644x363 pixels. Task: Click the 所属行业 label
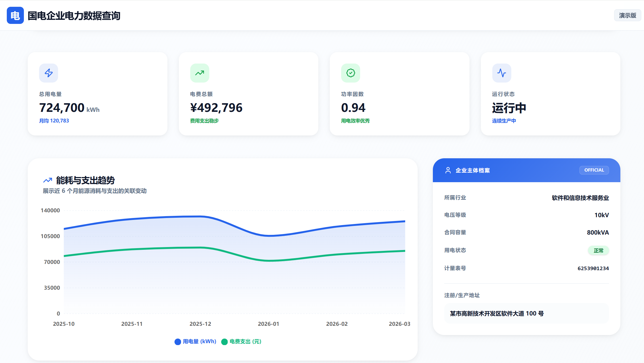tap(455, 198)
